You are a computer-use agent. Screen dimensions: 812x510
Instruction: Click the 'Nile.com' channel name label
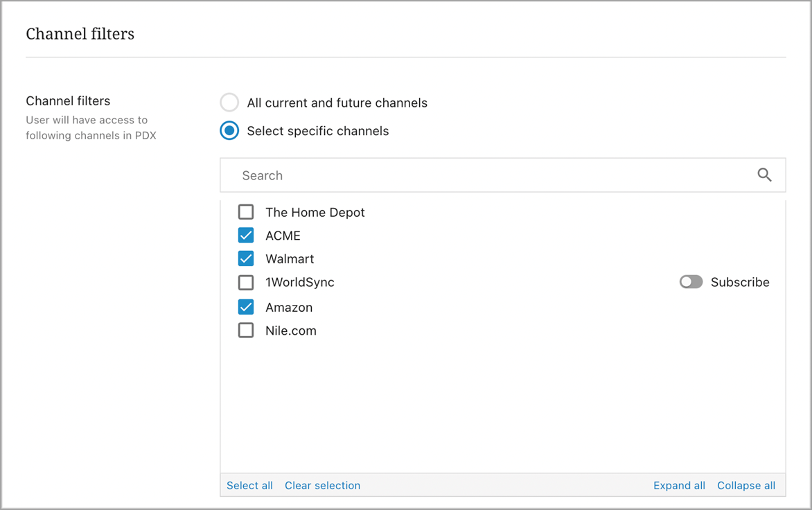(291, 331)
